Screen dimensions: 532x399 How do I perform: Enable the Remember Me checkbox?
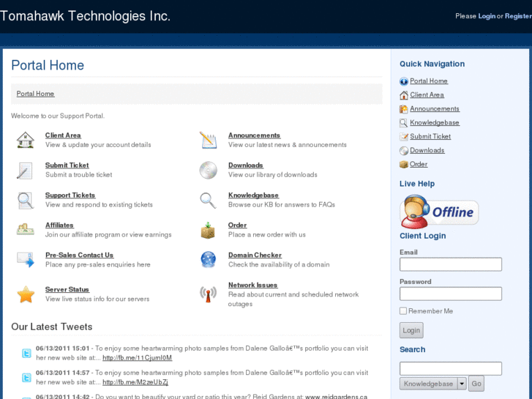403,311
